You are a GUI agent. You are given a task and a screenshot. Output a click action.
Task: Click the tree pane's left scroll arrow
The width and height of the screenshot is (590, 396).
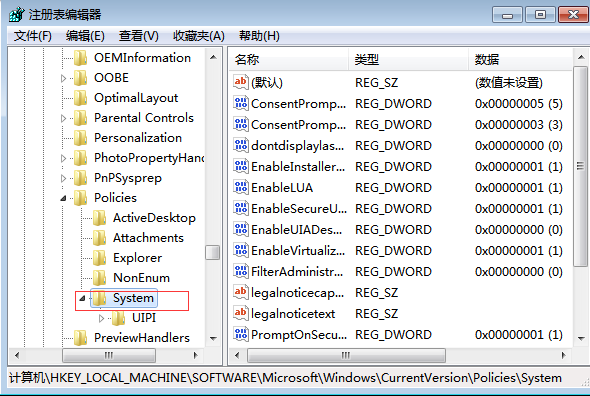pos(17,355)
